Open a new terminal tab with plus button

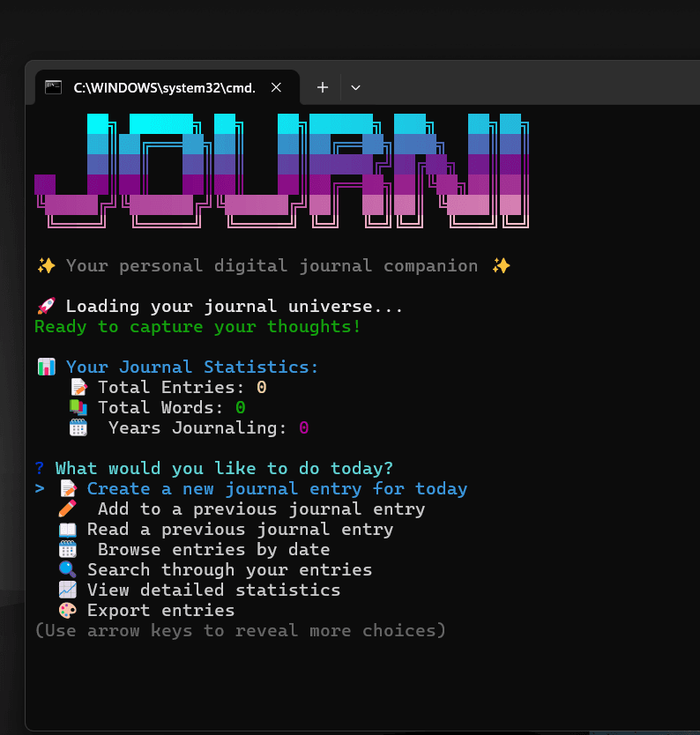(x=322, y=87)
